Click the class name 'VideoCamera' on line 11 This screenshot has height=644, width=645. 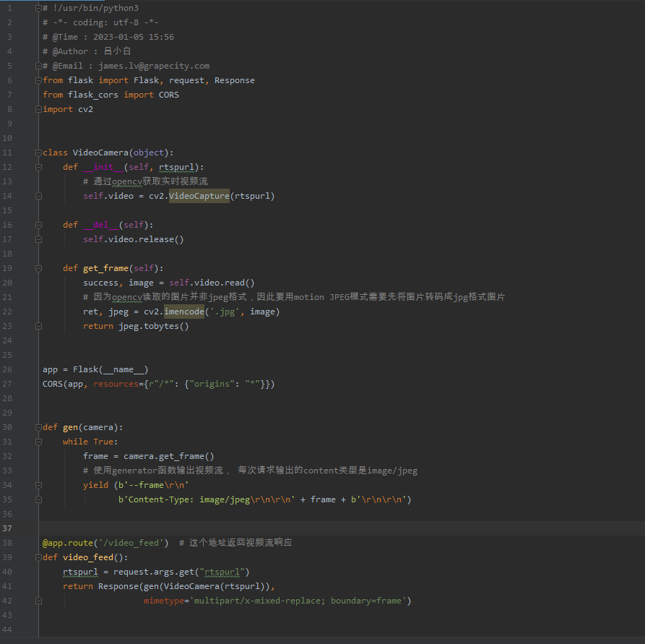101,153
